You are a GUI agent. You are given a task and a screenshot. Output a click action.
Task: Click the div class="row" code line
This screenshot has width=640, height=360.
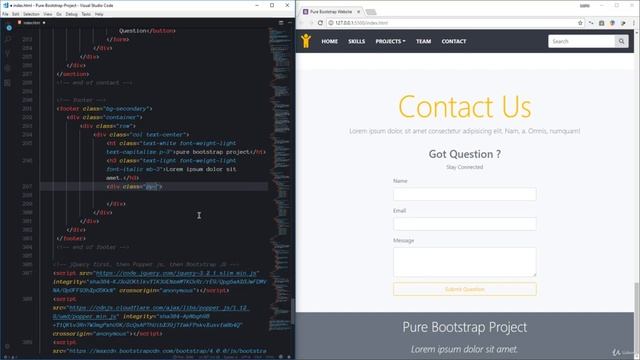[108, 126]
